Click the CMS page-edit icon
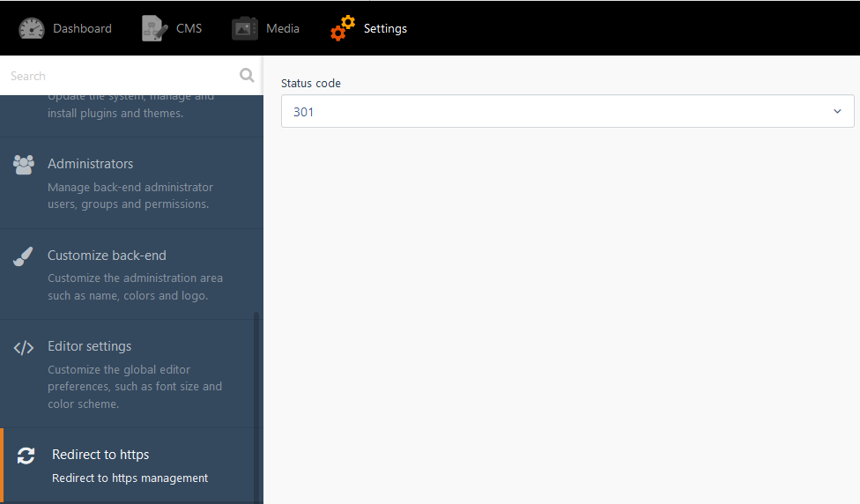 [x=155, y=28]
